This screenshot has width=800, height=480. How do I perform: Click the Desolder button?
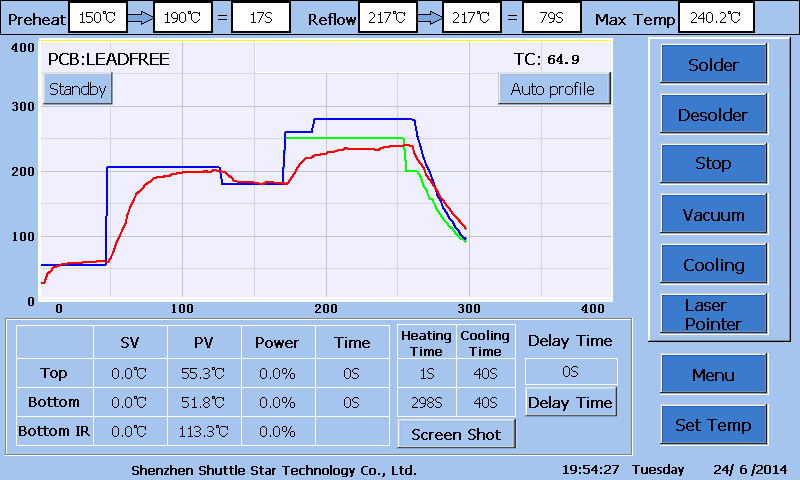coord(713,114)
